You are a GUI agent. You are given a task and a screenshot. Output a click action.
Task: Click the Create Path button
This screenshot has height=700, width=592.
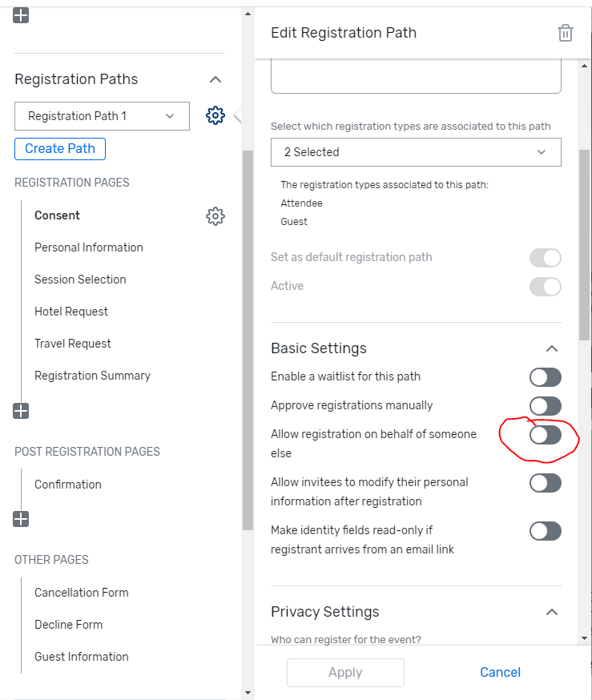(60, 149)
